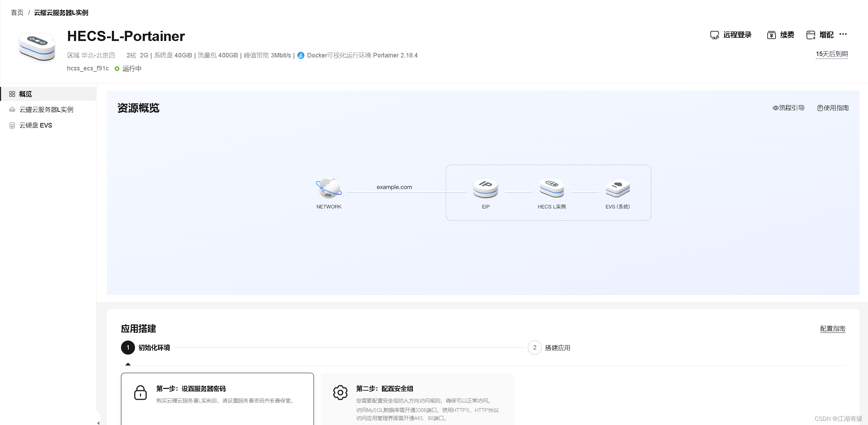The height and width of the screenshot is (425, 868).
Task: Select 概览 in the sidebar
Action: tap(25, 94)
